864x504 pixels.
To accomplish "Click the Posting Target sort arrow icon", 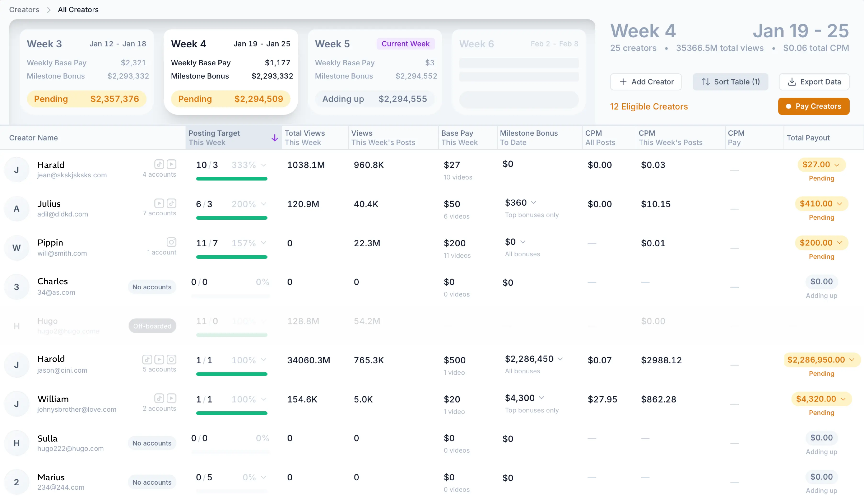I will tap(275, 138).
